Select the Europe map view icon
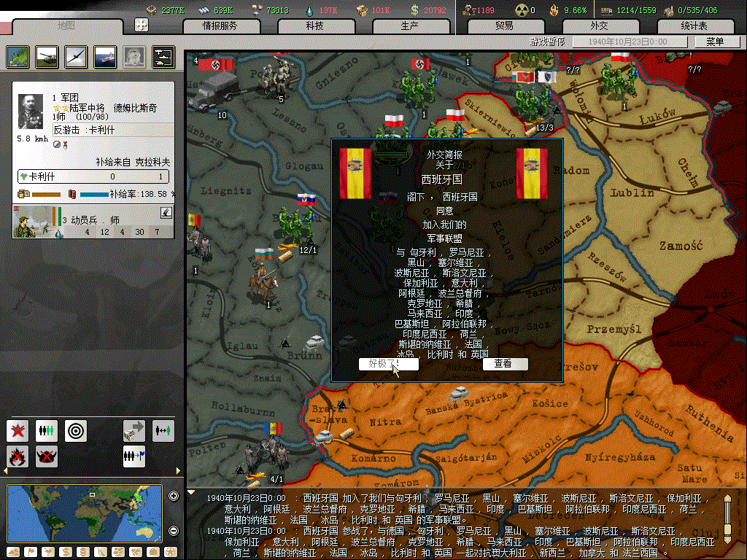This screenshot has width=747, height=560. tap(18, 57)
